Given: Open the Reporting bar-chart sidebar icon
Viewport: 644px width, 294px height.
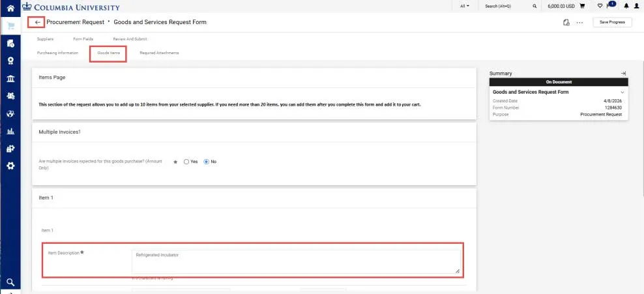Looking at the screenshot, I should pyautogui.click(x=10, y=132).
